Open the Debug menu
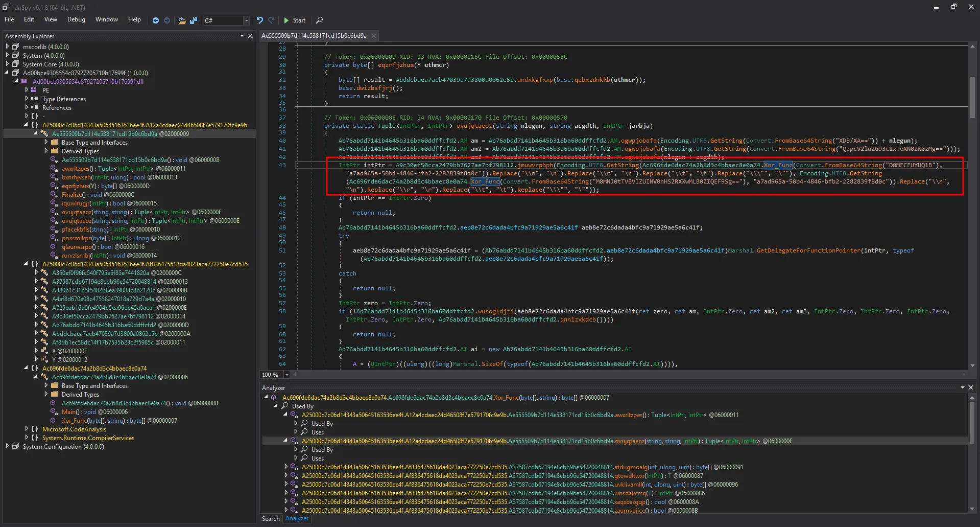The height and width of the screenshot is (527, 980). [x=76, y=19]
